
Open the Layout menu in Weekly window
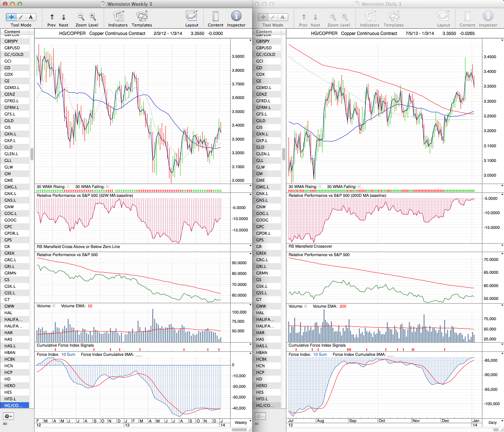pos(192,17)
